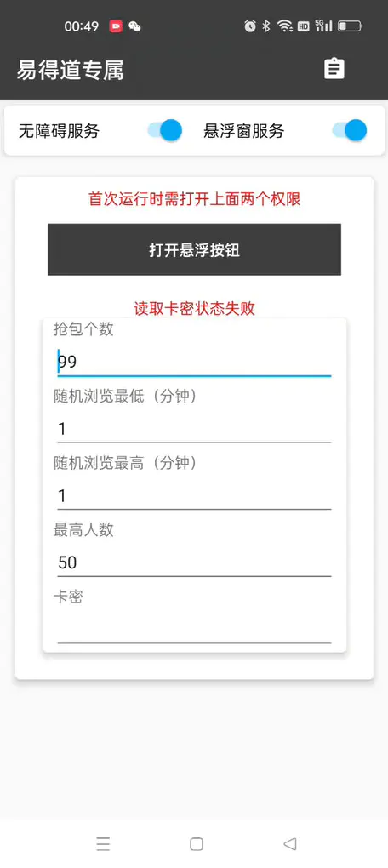Open the clipboard log icon in header
Viewport: 388px width, 868px height.
click(x=334, y=69)
